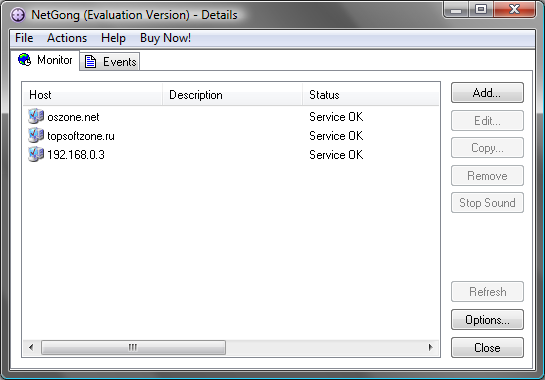Click the host icon beside topsoftzone.ru
Screen dimensions: 545x380
36,135
